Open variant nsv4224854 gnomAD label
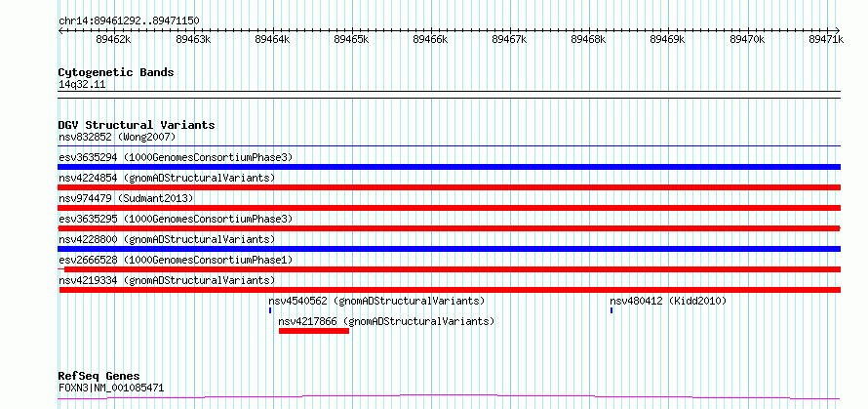Image resolution: width=868 pixels, height=409 pixels. point(167,178)
